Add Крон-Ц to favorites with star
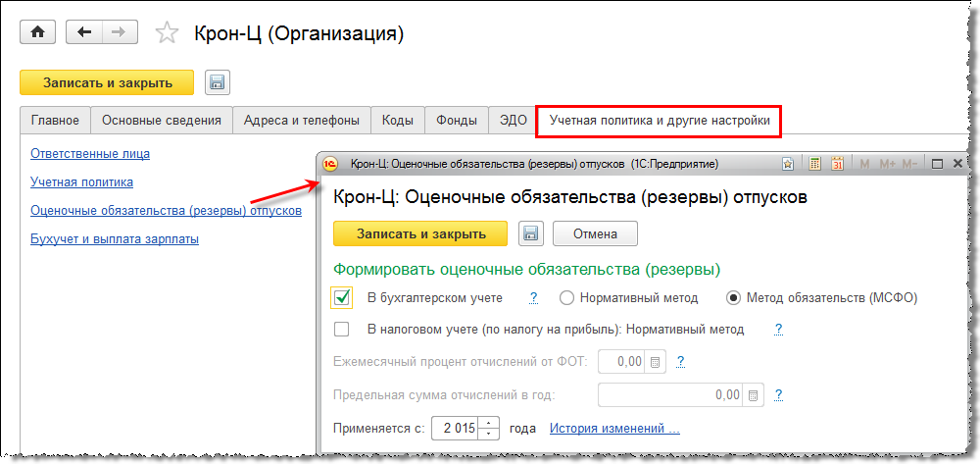 coord(167,33)
